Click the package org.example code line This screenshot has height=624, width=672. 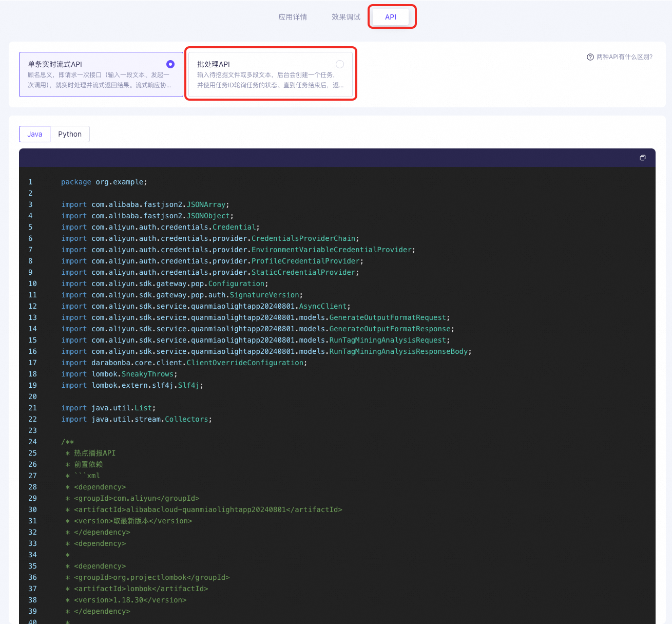click(x=104, y=182)
